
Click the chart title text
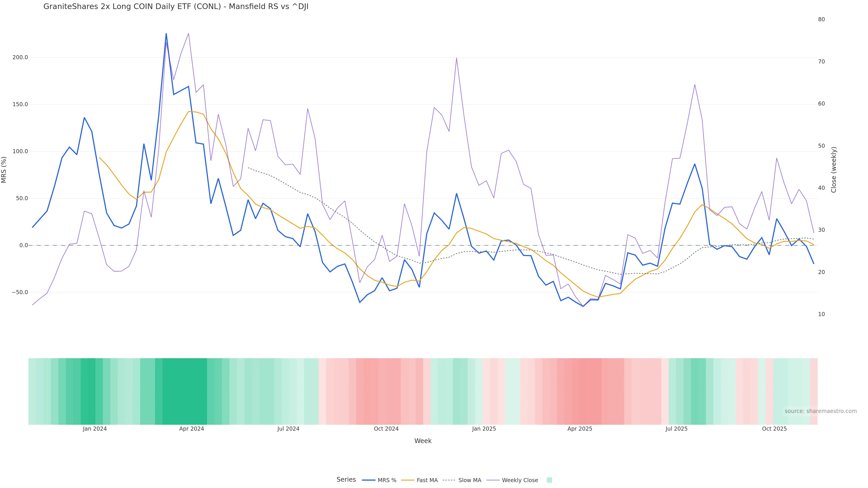click(x=176, y=7)
